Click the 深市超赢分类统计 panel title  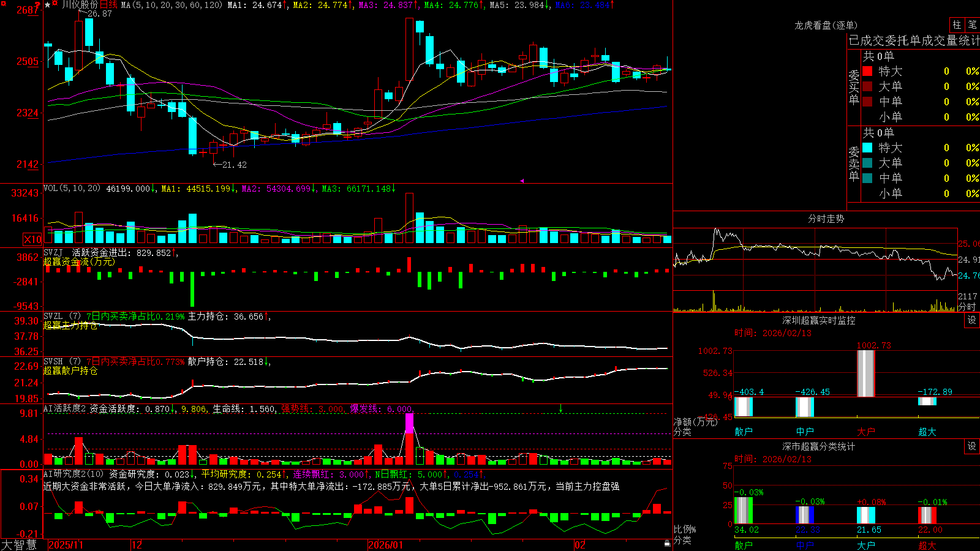click(x=819, y=446)
